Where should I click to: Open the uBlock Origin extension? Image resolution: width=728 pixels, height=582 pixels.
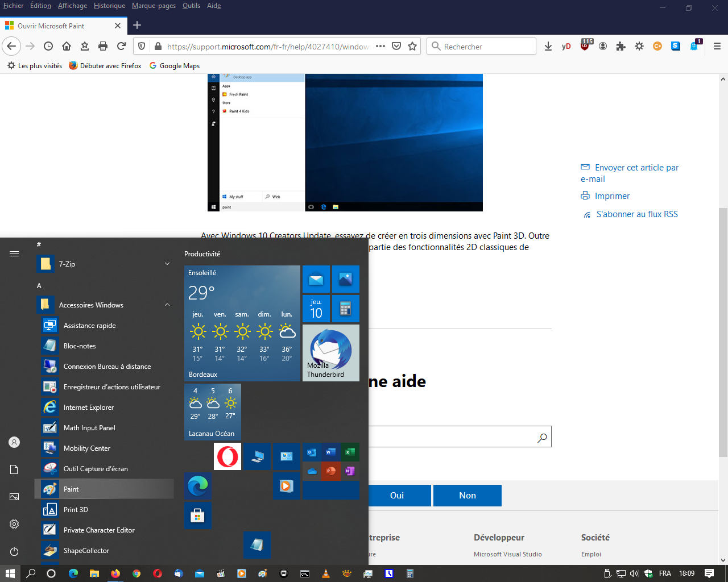click(585, 45)
